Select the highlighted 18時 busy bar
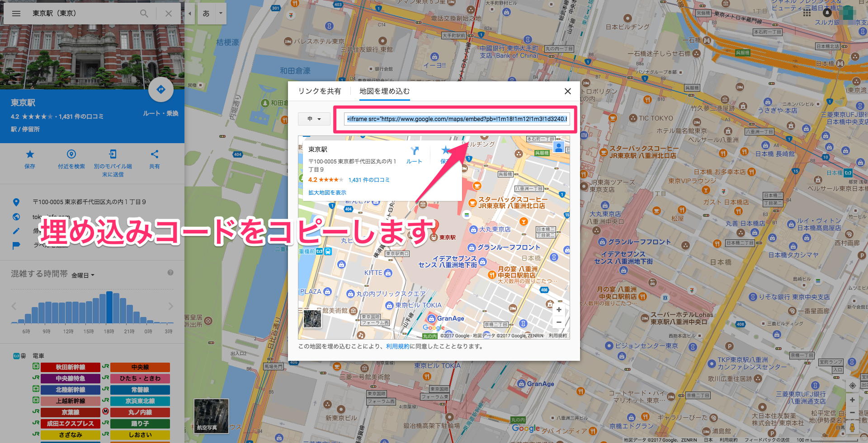 109,307
